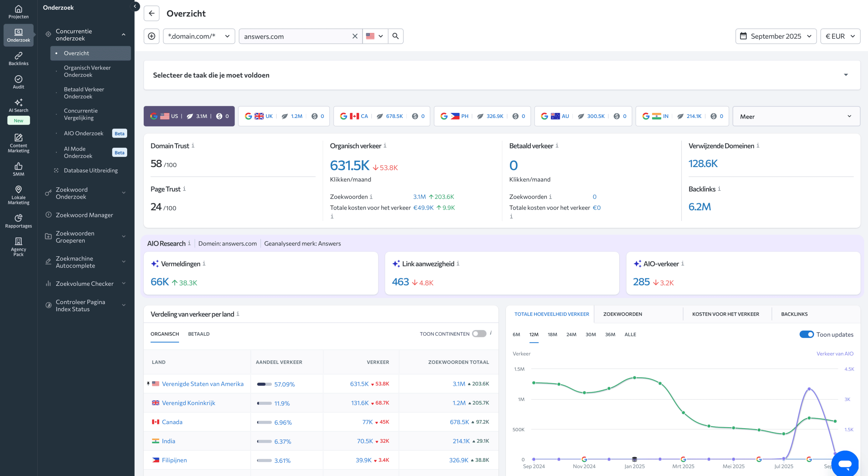Image resolution: width=868 pixels, height=476 pixels.
Task: Select the AU country tab
Action: (x=583, y=116)
